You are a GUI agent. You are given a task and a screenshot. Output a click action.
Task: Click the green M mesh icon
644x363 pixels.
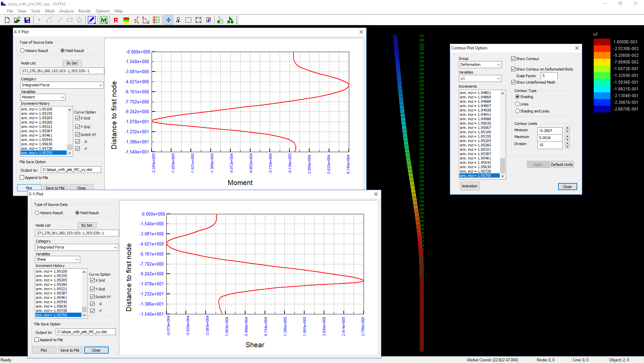pos(104,20)
